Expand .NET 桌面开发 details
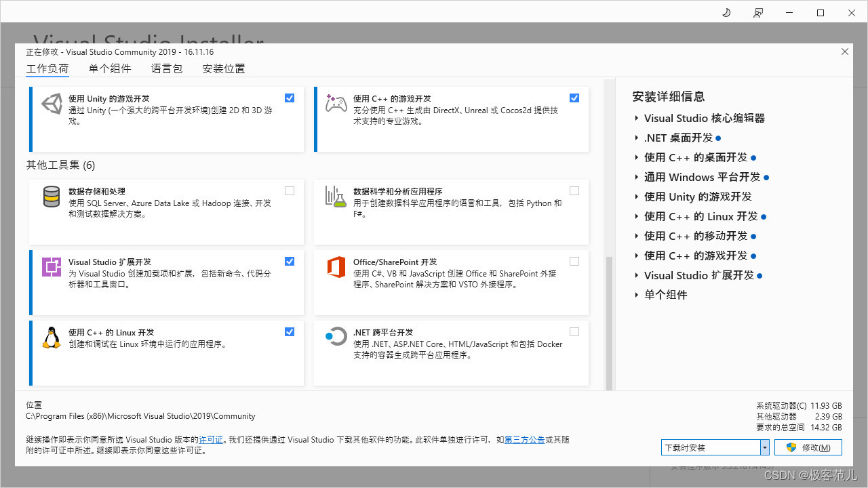The width and height of the screenshot is (868, 488). point(637,138)
